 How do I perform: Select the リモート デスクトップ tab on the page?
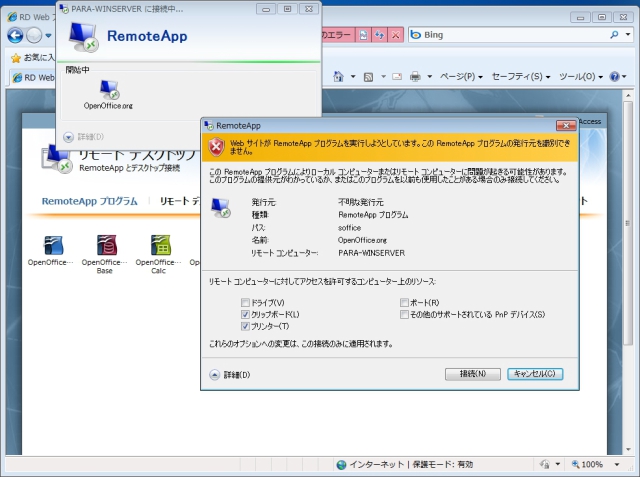click(x=180, y=201)
